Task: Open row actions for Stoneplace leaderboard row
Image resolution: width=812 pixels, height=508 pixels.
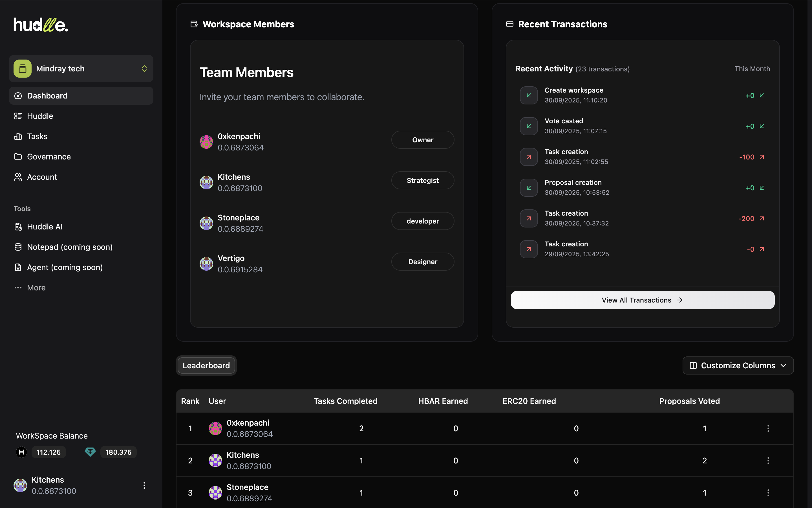Action: tap(768, 493)
